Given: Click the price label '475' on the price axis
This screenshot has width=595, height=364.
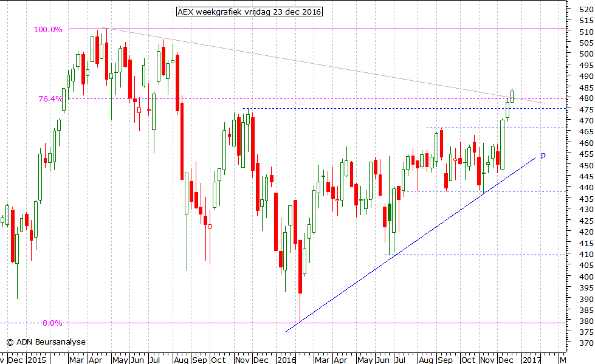Looking at the screenshot, I should click(586, 110).
